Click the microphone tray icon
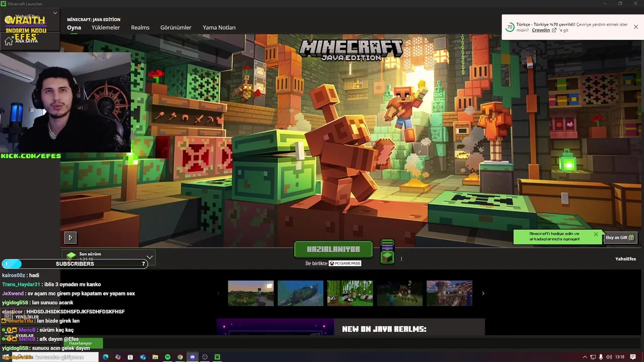The width and height of the screenshot is (644, 362). coord(601,357)
